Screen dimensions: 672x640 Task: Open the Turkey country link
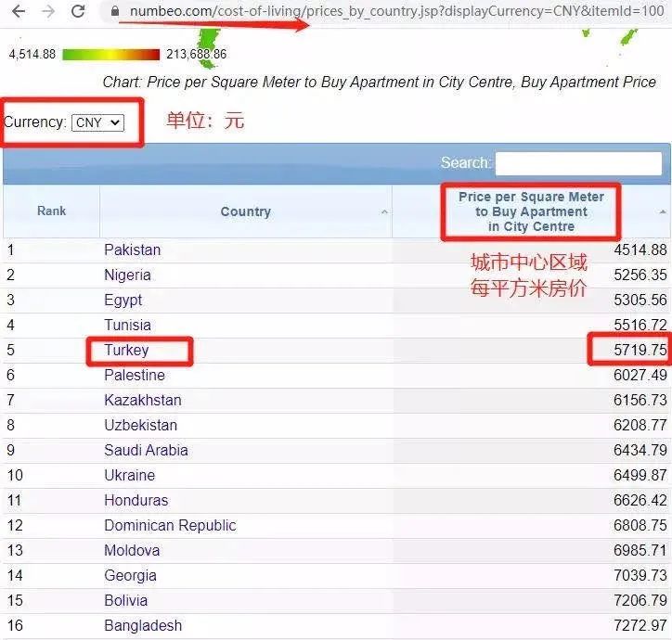[x=126, y=350]
